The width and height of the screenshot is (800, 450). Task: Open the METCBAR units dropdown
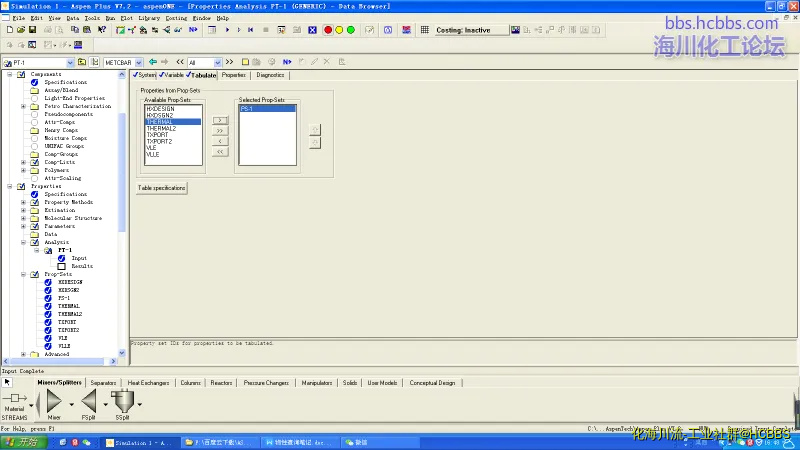139,63
